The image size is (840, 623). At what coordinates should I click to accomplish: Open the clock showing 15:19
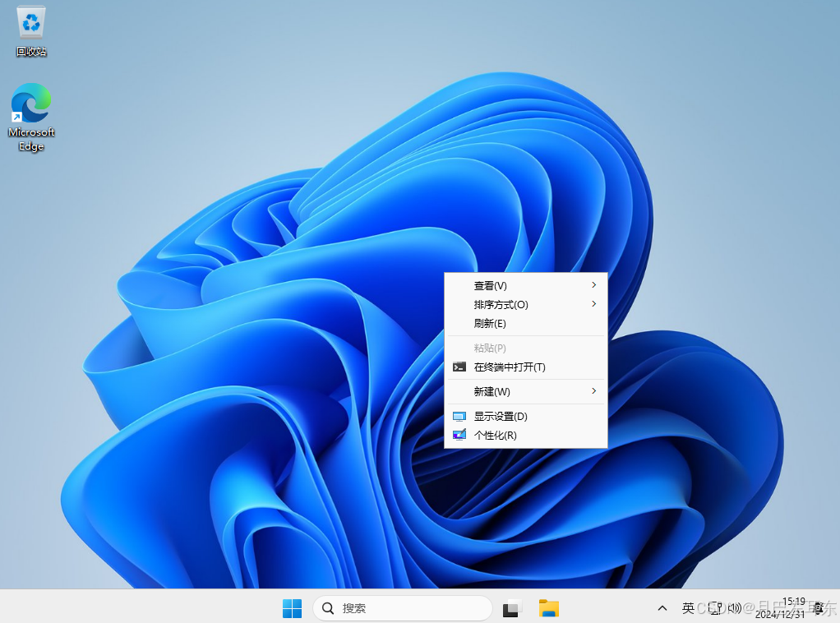pos(793,601)
